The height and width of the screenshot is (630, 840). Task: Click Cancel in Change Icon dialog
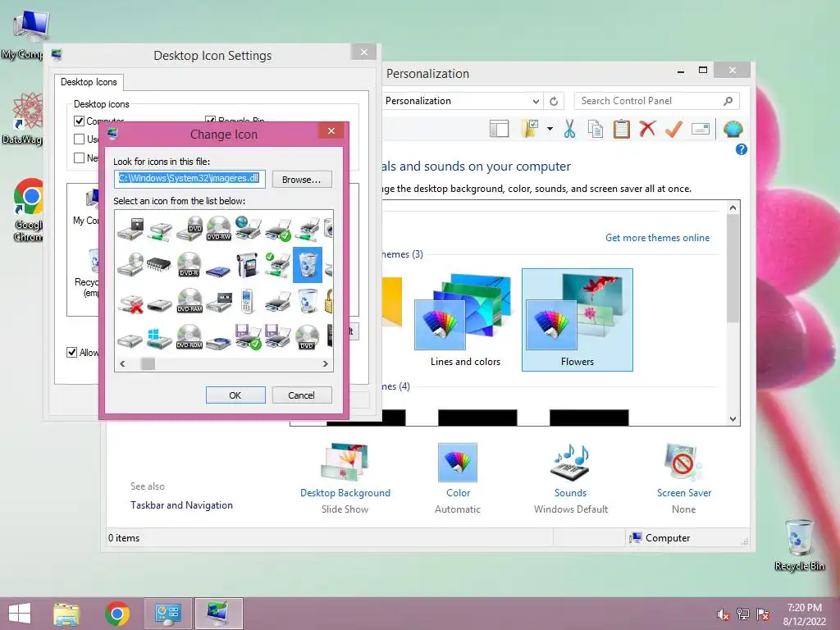click(x=302, y=395)
